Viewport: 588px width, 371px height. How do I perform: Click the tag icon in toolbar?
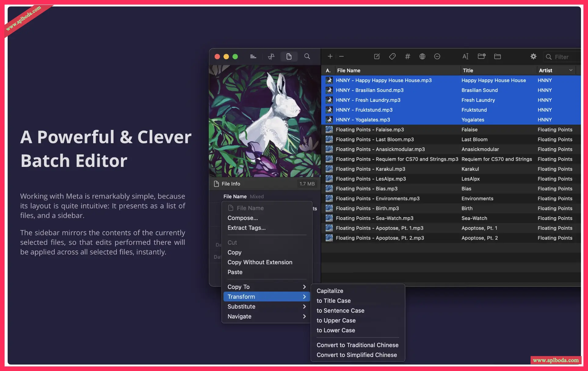392,56
